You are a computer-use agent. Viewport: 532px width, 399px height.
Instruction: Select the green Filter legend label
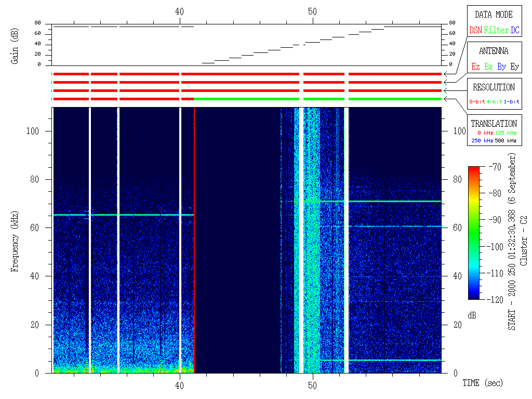496,30
